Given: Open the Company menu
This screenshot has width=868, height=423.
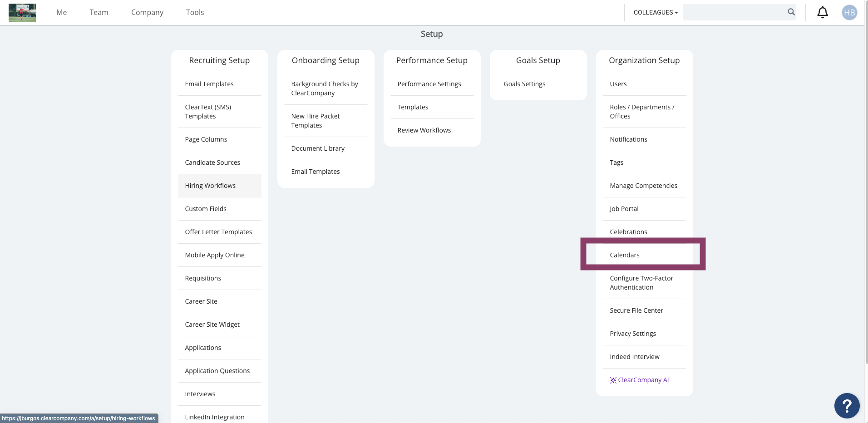Looking at the screenshot, I should pyautogui.click(x=147, y=12).
